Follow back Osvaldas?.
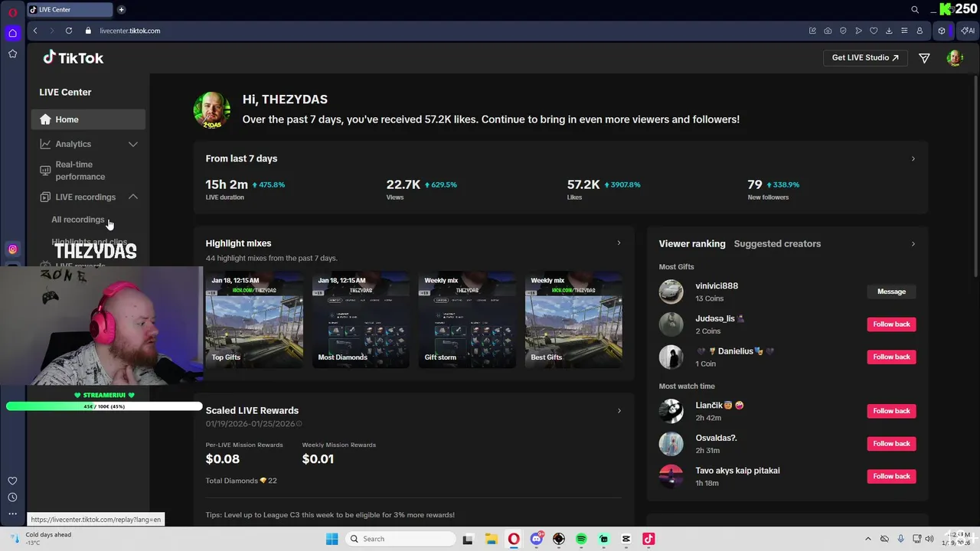 [891, 444]
